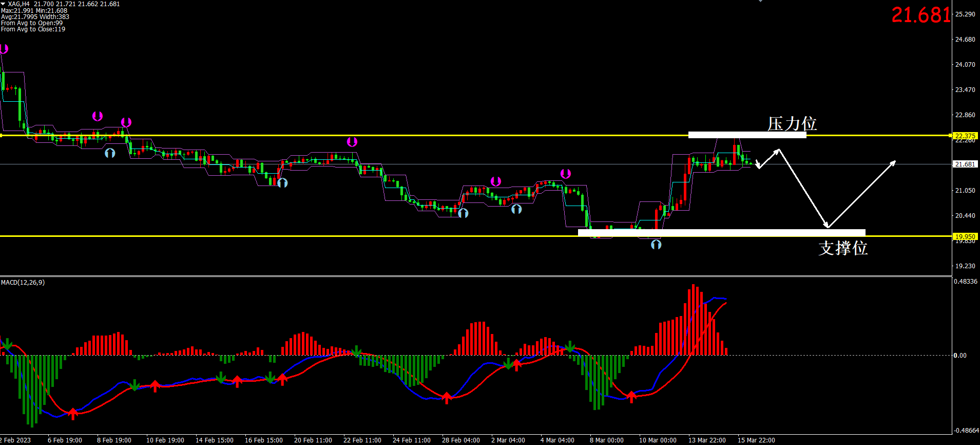
Task: Select the topmost magenta sell arrow at chart start
Action: click(x=4, y=49)
